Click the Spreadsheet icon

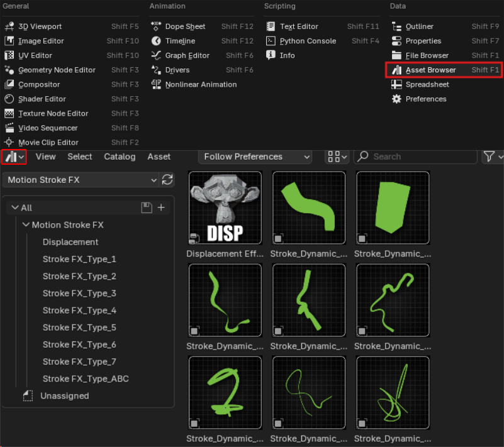pos(396,84)
